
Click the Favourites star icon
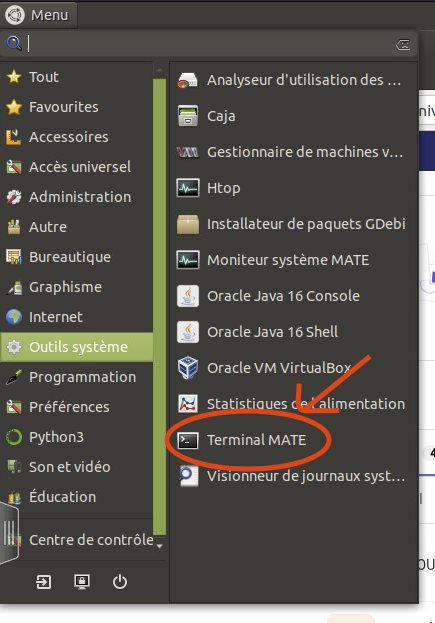(x=14, y=107)
